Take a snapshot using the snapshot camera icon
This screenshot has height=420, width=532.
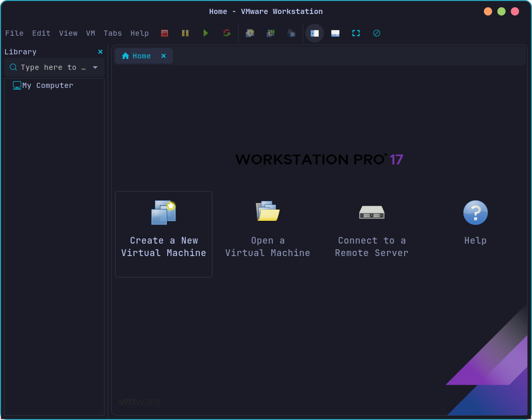250,33
